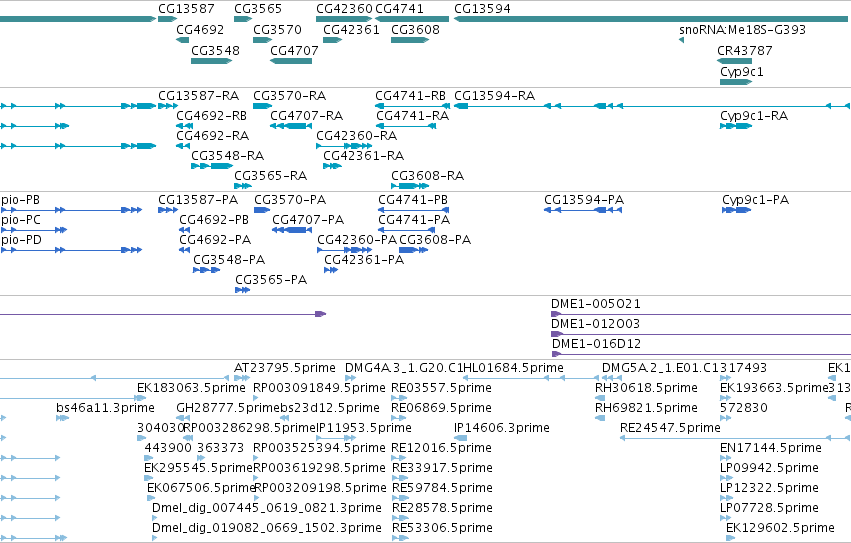Click the CG13594-RA transcript label
Viewport: 851px width, 543px height.
[494, 96]
